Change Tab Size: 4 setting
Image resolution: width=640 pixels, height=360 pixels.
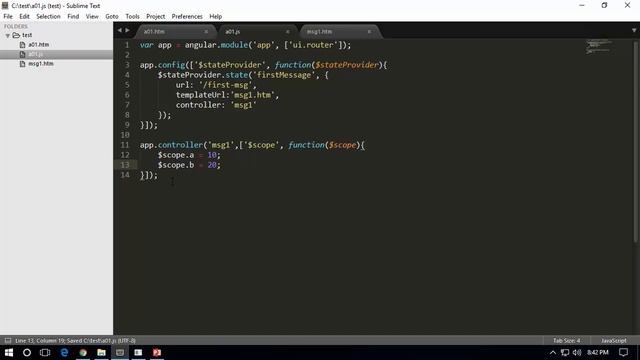click(567, 340)
